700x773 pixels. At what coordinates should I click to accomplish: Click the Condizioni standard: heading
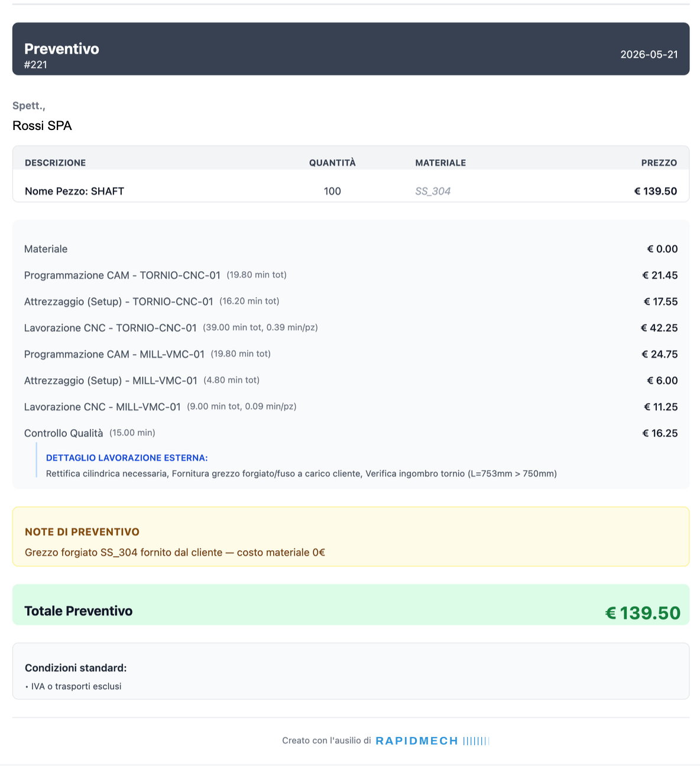(x=76, y=668)
